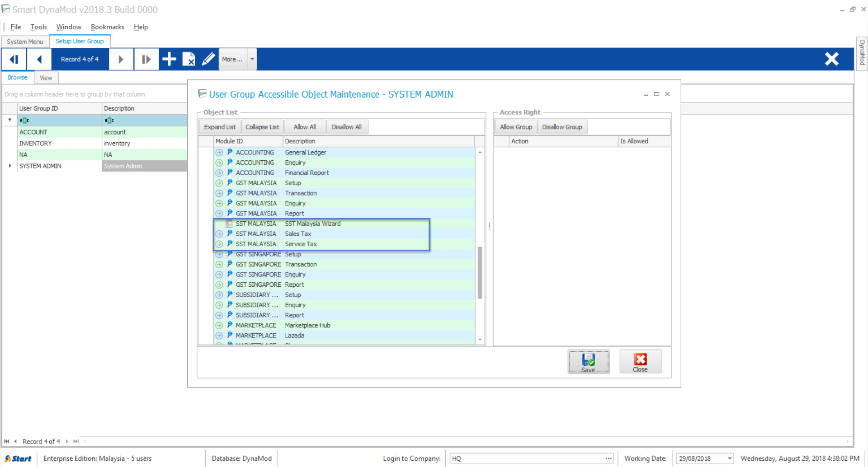
Task: Go to previous record arrow icon
Action: pos(39,59)
